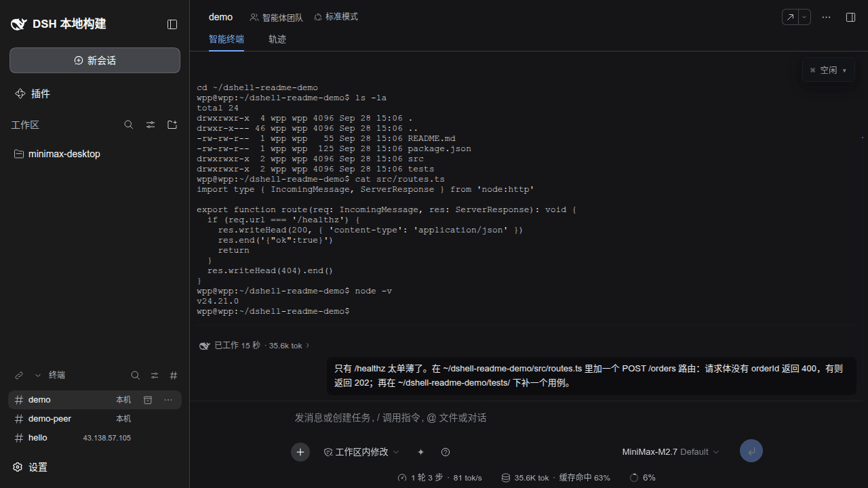Select the minimax-desktop workspace
This screenshot has height=488, width=868.
(x=95, y=154)
